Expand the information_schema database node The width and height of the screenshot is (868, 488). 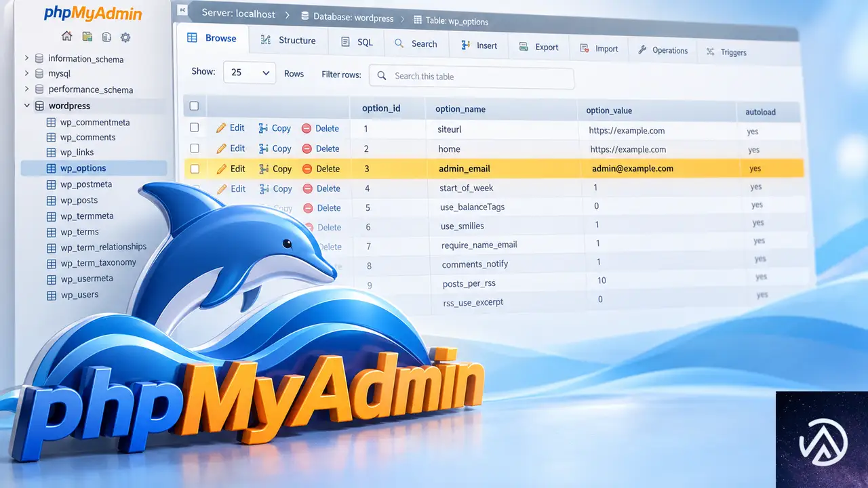26,58
